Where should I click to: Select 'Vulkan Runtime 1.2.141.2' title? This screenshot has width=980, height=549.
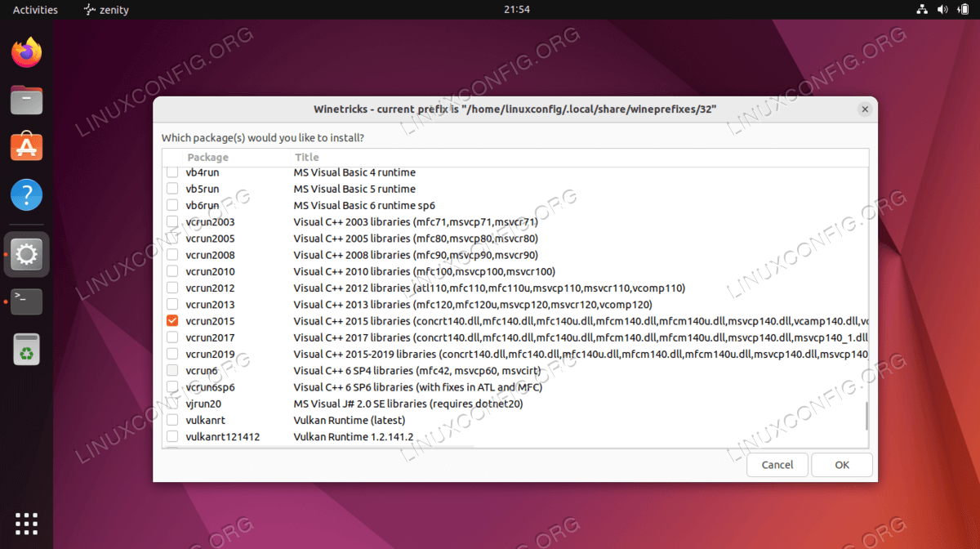[354, 436]
